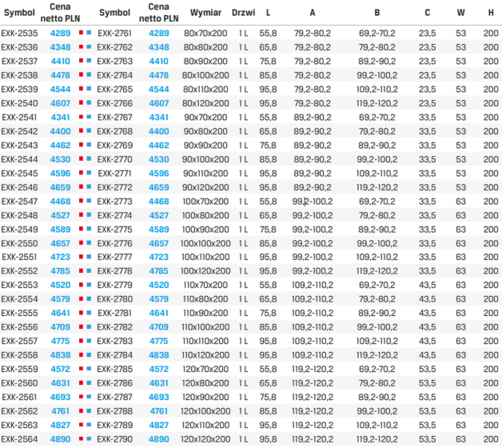Select symbol EXK-2546
This screenshot has height=448, width=502.
(19, 187)
